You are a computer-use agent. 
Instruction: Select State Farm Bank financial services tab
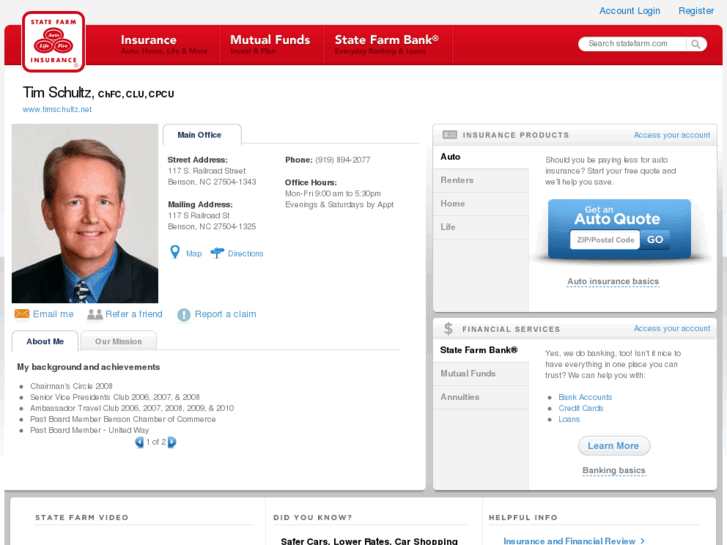[x=481, y=350]
